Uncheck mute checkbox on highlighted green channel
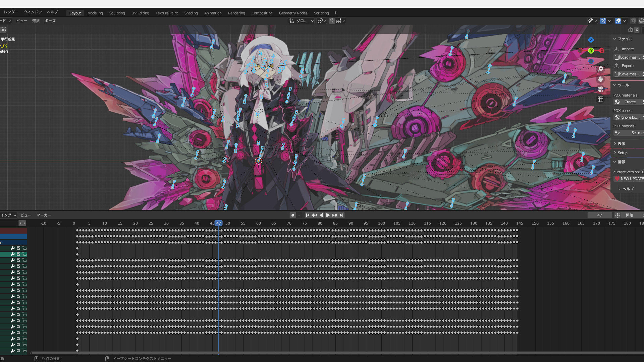The image size is (644, 362). 18,254
